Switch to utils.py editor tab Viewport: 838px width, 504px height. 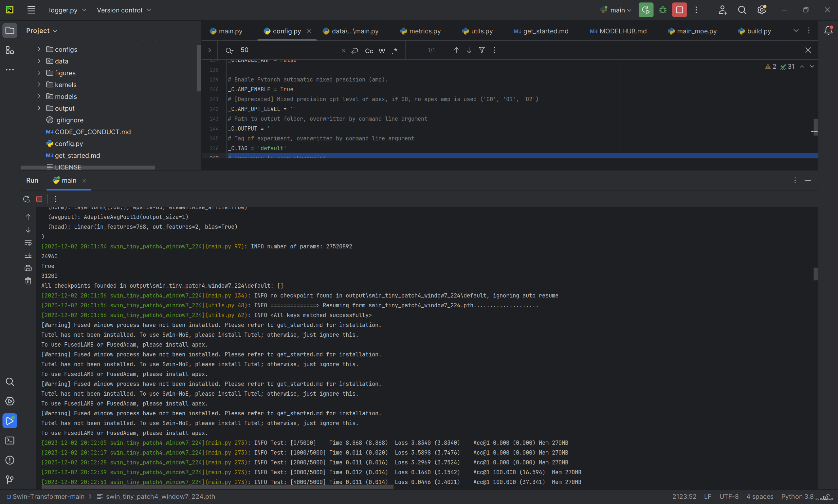(477, 31)
